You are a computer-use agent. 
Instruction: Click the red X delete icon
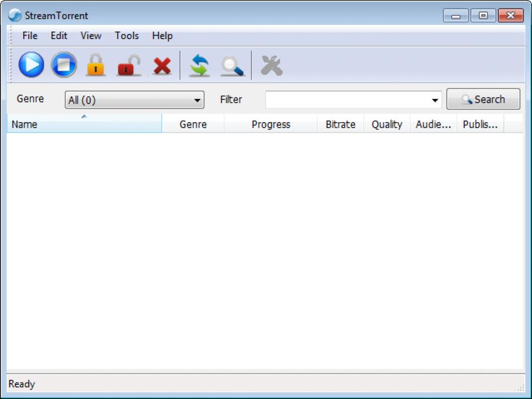[162, 66]
